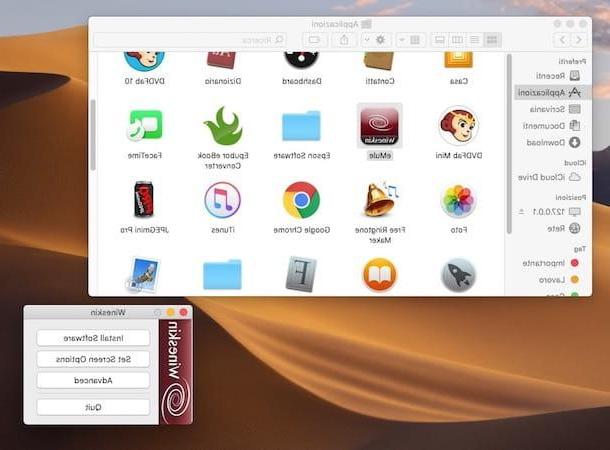Click Quit in the Wineskin window
The image size is (610, 450).
(x=93, y=407)
